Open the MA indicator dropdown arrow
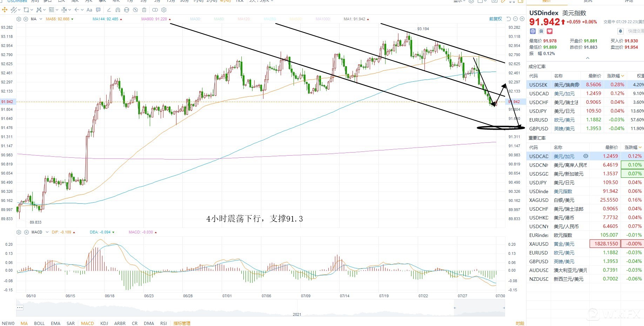Viewport: 644px width, 326px height. pos(41,19)
